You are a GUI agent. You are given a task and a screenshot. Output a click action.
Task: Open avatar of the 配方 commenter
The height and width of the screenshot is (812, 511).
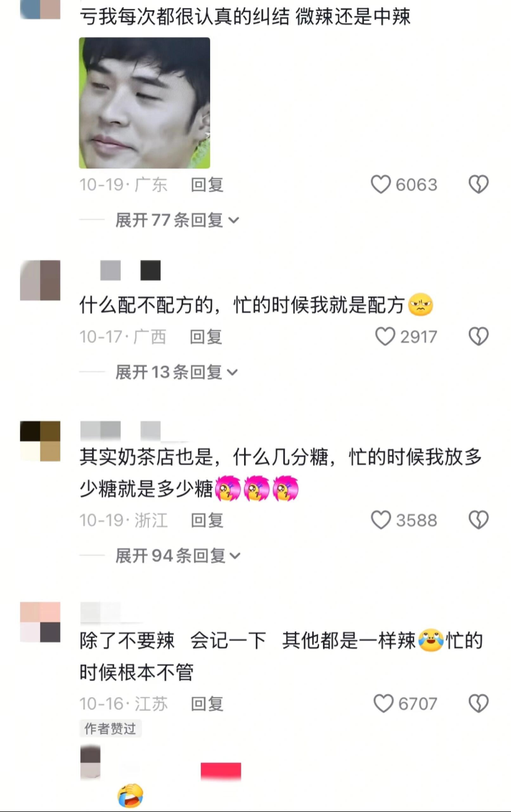click(x=40, y=280)
